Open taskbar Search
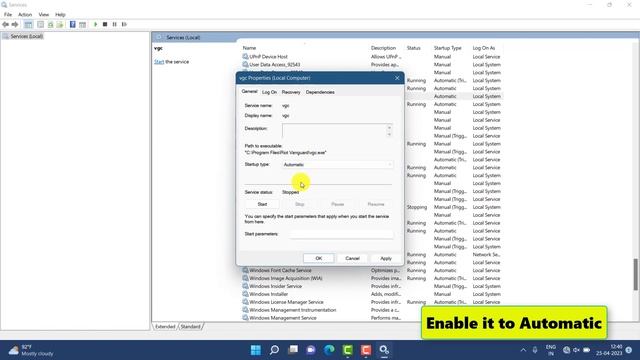This screenshot has width=640, height=360. click(274, 350)
